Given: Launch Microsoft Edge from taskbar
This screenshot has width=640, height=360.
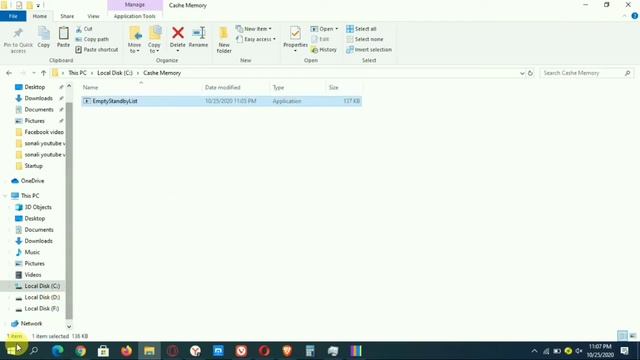Looking at the screenshot, I should pyautogui.click(x=58, y=351).
